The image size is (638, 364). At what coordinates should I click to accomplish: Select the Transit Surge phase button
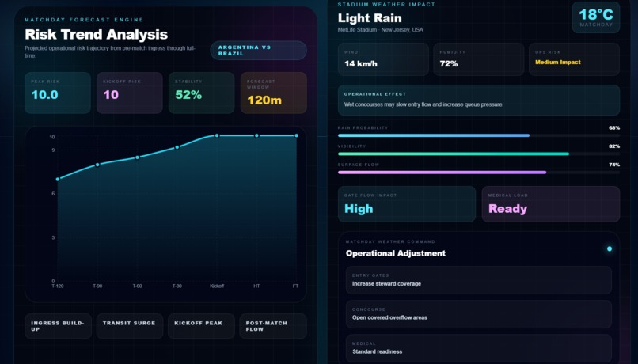click(130, 326)
